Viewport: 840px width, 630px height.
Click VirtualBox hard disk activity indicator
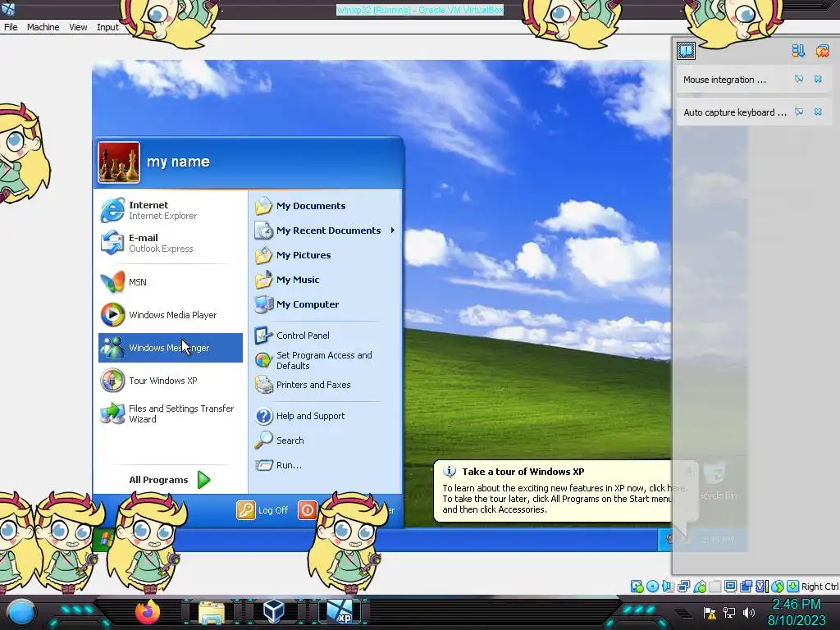tap(637, 587)
